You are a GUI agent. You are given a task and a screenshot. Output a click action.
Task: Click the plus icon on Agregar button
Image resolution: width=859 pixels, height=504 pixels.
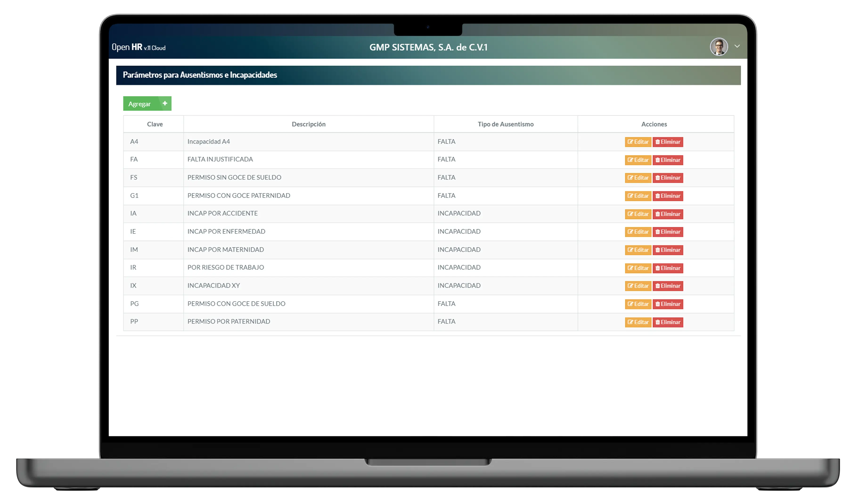165,104
